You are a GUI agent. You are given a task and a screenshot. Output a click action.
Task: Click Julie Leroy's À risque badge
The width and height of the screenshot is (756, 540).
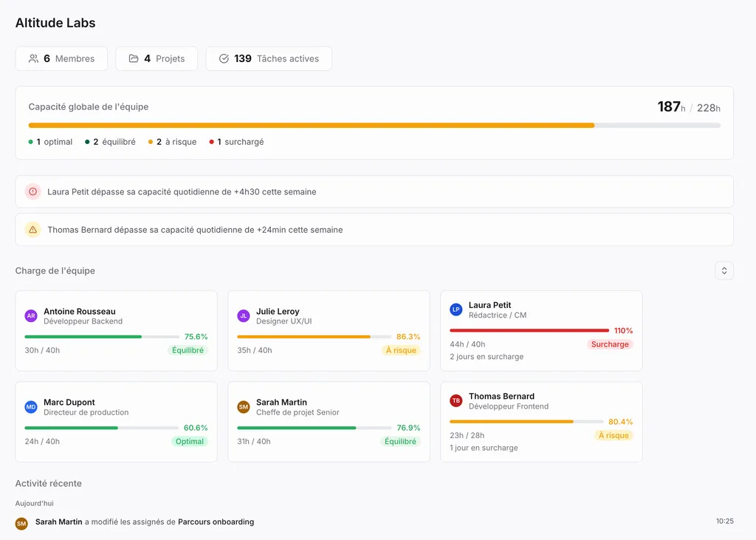[x=401, y=350]
